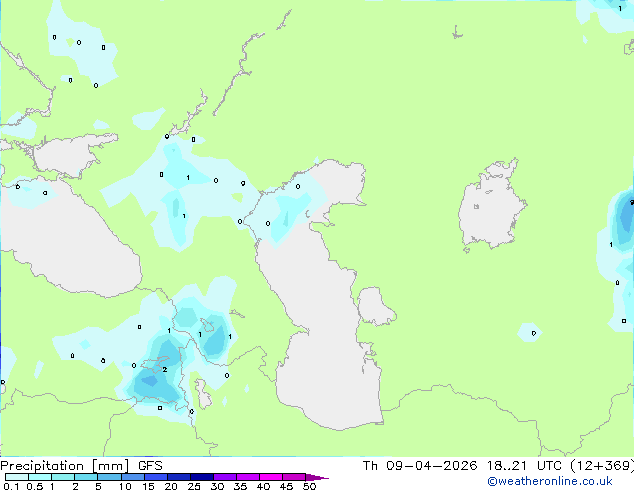Pick the 10–15 mm legend color
The width and height of the screenshot is (634, 490).
click(133, 477)
